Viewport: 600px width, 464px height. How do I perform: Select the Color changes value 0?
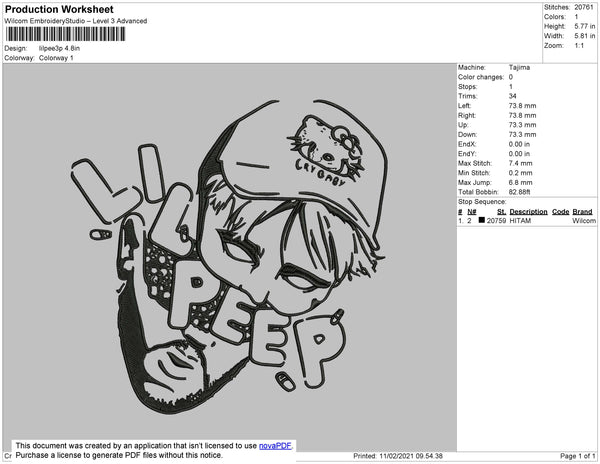coord(511,77)
